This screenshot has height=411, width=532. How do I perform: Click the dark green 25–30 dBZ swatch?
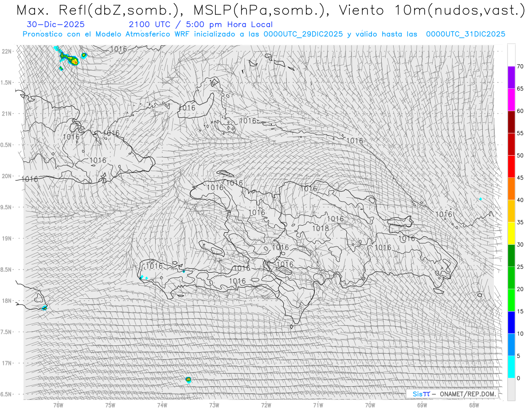coord(511,256)
